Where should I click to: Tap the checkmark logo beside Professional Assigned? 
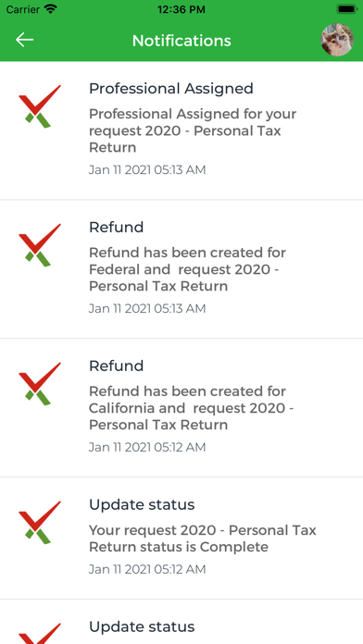point(40,106)
